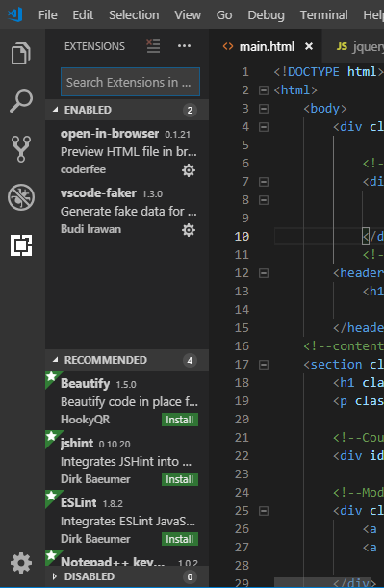Select the vscode-faker extension entry
The width and height of the screenshot is (384, 588).
[127, 211]
